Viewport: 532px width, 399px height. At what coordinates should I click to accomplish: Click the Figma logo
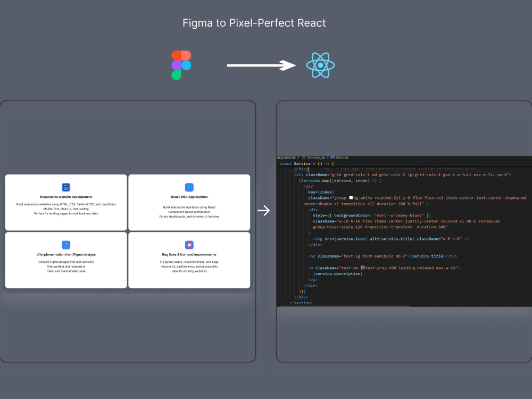181,65
